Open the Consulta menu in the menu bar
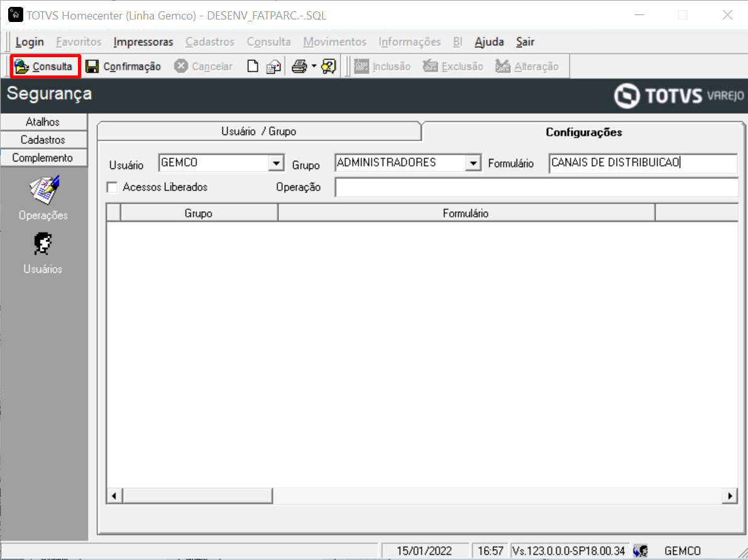This screenshot has width=748, height=560. tap(268, 42)
